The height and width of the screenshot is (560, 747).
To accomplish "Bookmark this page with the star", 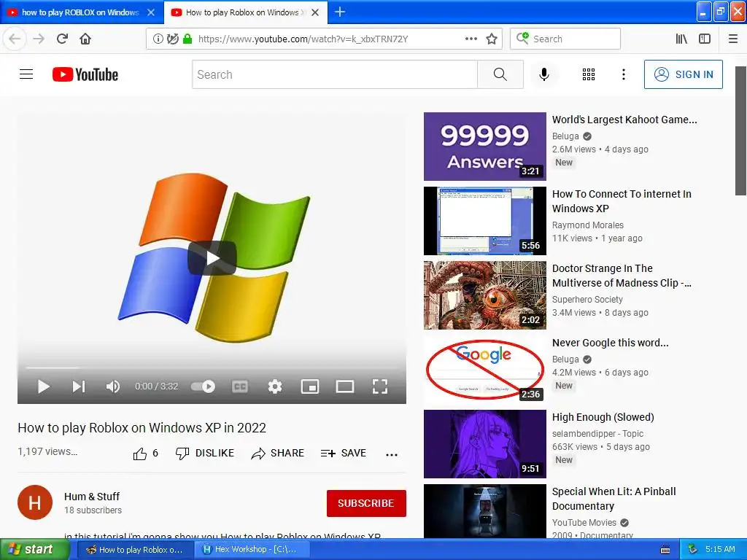I will coord(492,39).
